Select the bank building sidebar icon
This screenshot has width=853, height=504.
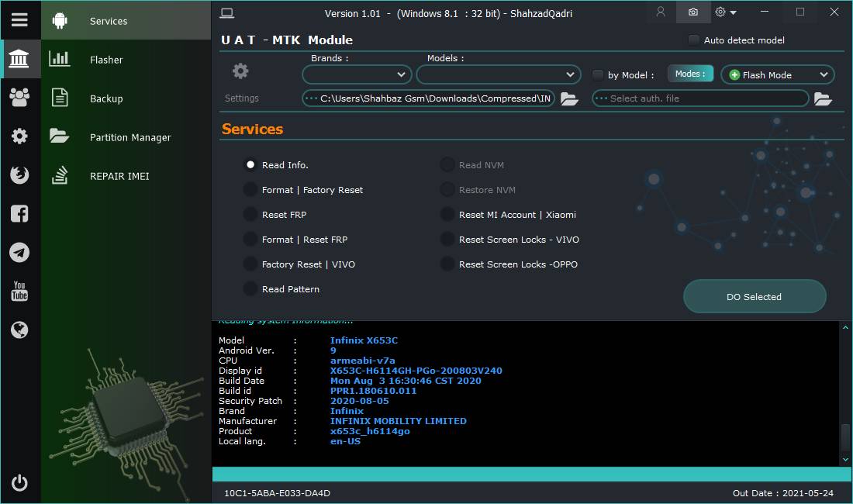point(19,59)
